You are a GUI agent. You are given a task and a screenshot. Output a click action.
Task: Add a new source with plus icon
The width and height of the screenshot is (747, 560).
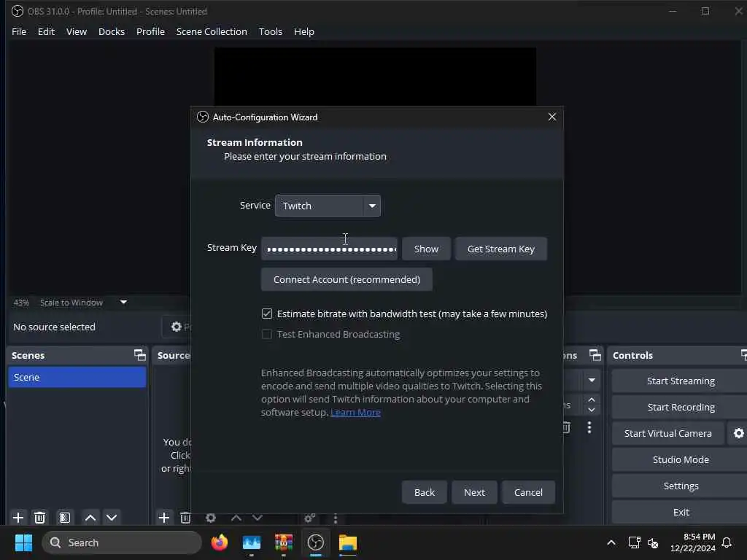point(164,518)
